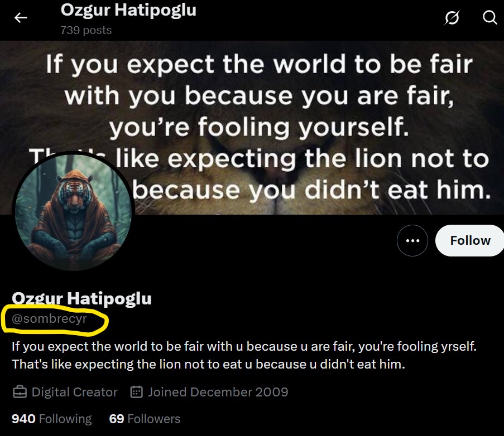Open the 940 Following list
This screenshot has height=436, width=504.
[52, 419]
